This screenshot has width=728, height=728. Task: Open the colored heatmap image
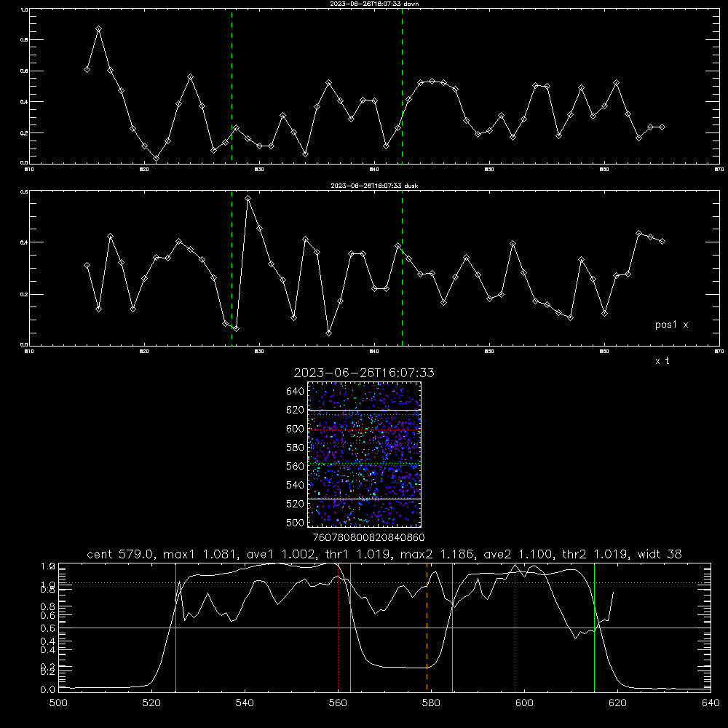(x=365, y=454)
